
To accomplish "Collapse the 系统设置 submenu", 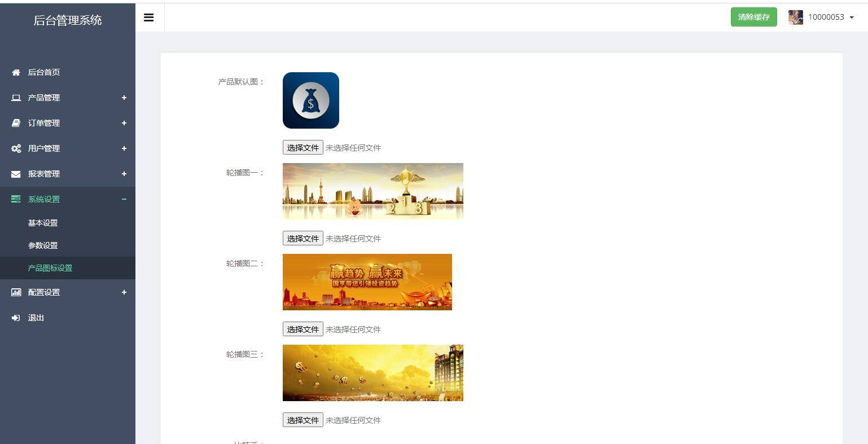I will tap(124, 199).
